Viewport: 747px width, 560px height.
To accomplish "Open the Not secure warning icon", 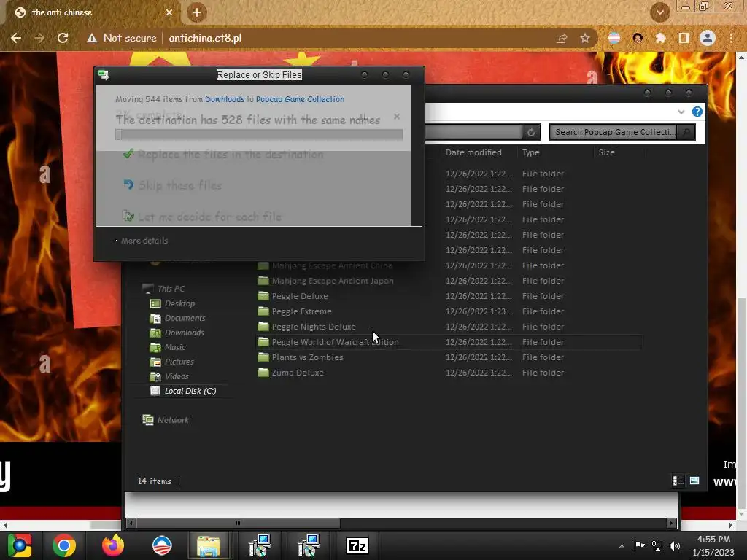I will [91, 38].
